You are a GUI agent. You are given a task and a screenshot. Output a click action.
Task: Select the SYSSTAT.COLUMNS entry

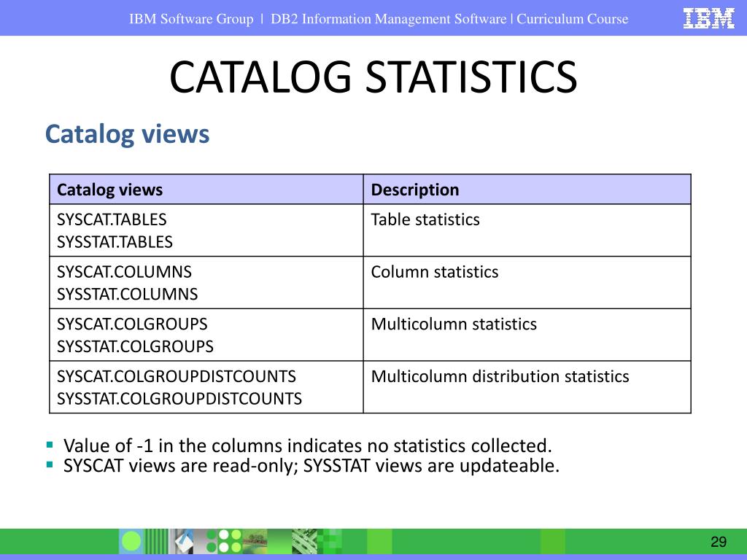click(127, 295)
